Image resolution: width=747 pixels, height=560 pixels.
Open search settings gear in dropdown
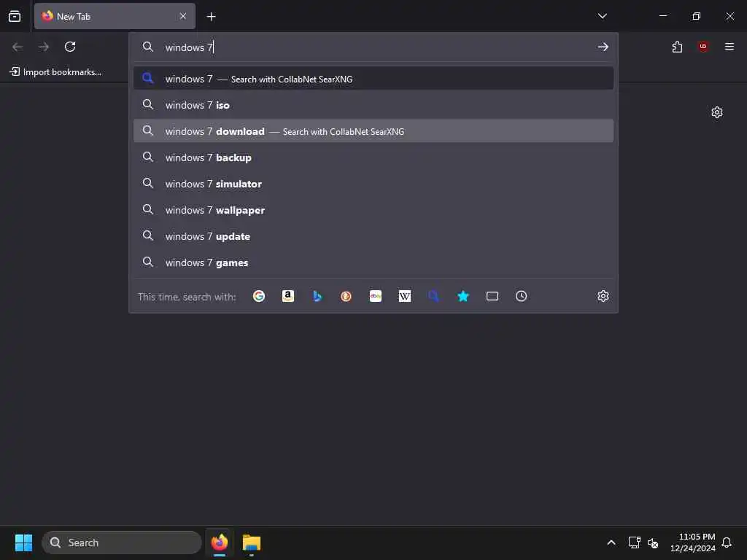click(x=603, y=296)
